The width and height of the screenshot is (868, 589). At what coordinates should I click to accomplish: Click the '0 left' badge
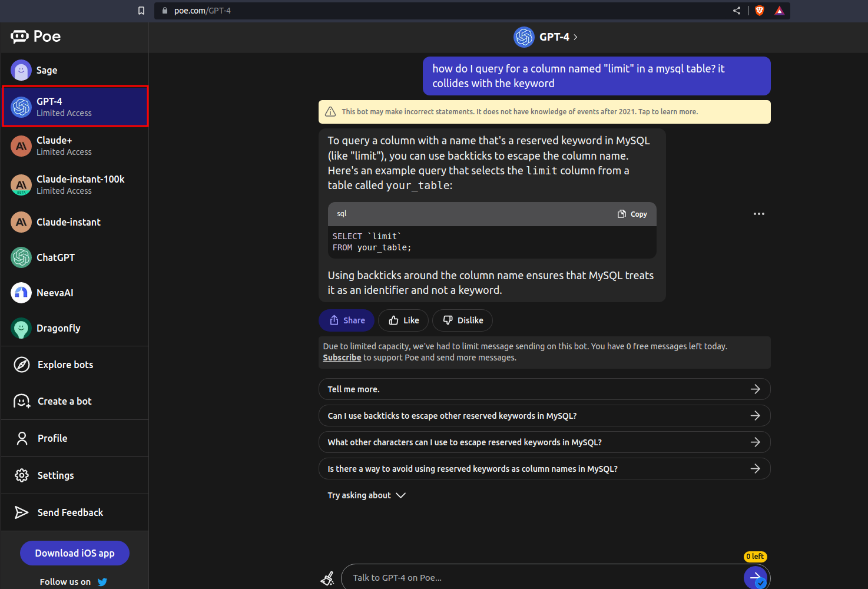point(755,557)
